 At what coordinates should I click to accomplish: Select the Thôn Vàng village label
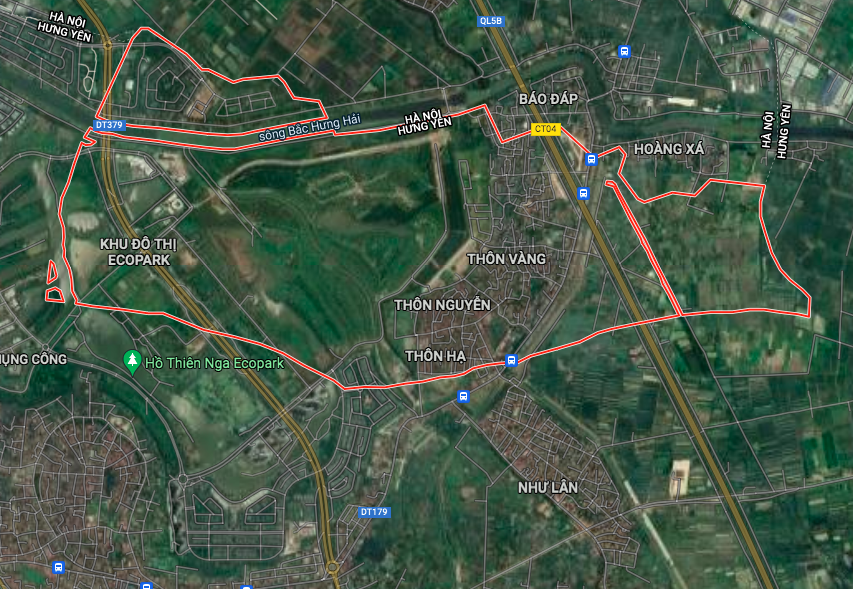[506, 259]
